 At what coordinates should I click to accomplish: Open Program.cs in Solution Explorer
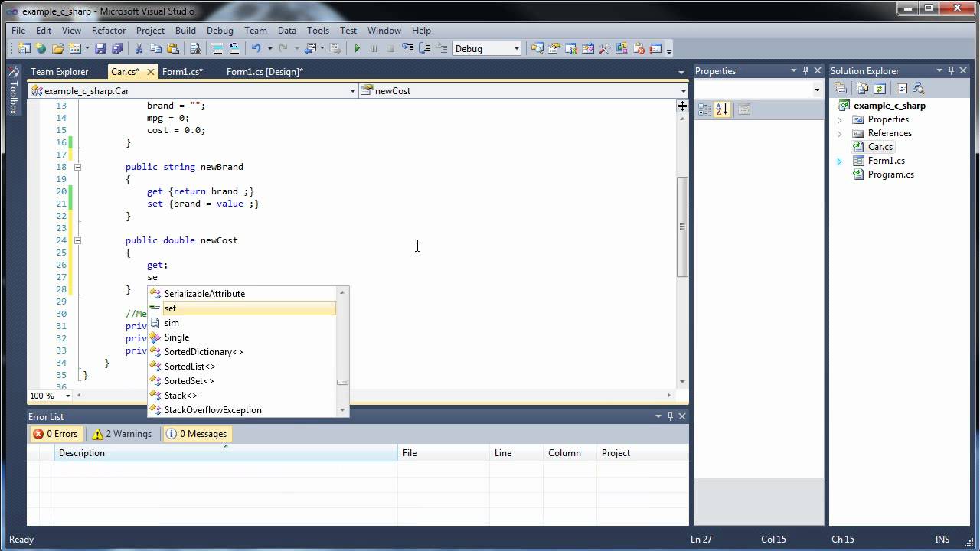pos(890,174)
